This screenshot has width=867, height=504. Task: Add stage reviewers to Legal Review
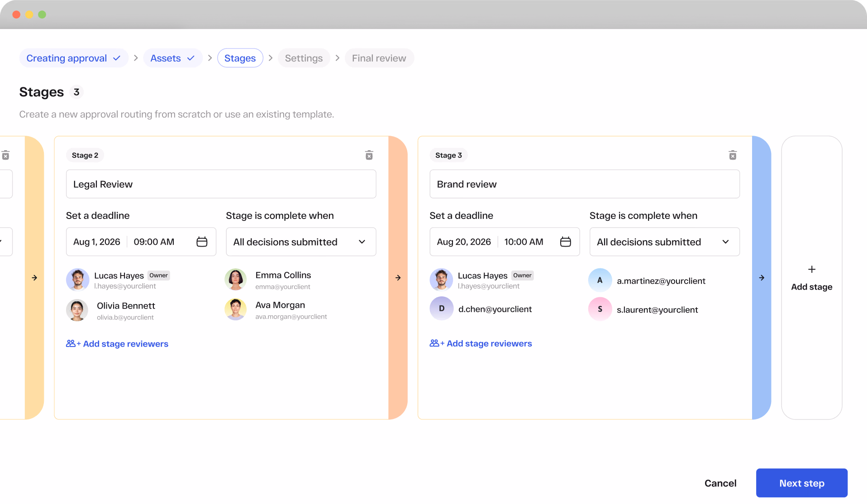117,344
